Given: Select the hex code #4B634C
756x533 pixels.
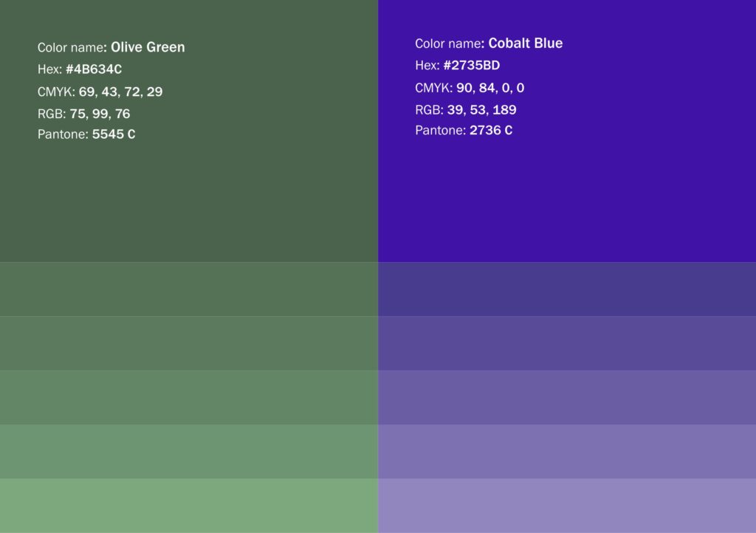Looking at the screenshot, I should tap(94, 69).
